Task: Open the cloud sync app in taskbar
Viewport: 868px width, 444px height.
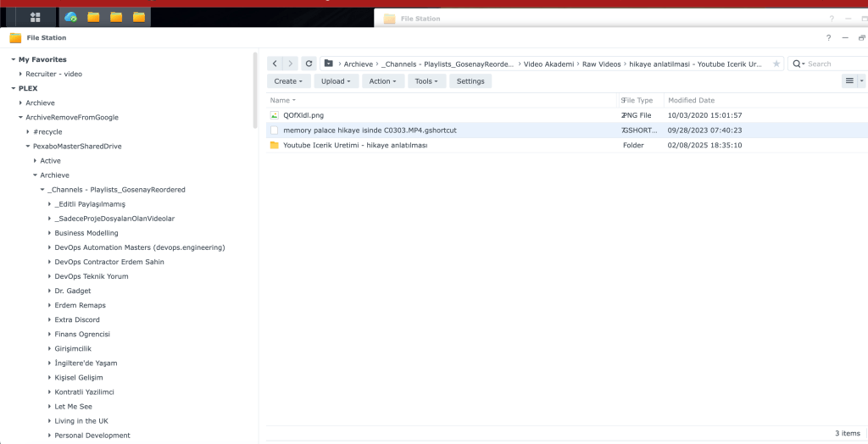Action: point(71,17)
